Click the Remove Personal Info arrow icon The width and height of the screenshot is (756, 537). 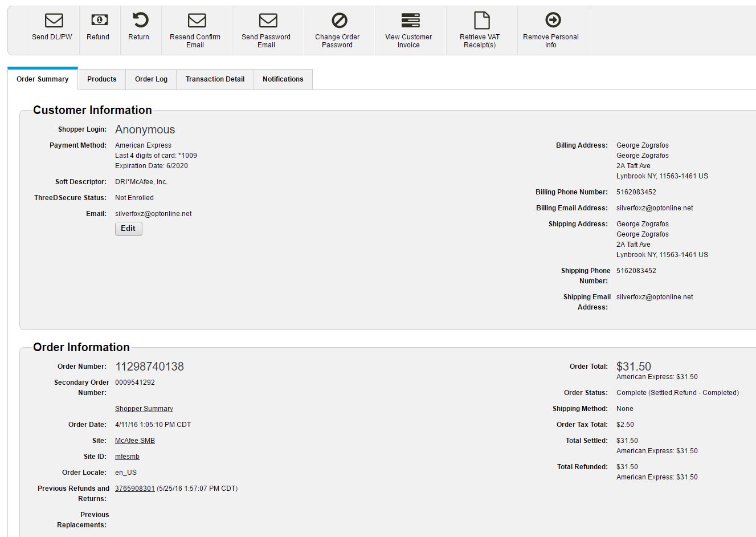pos(553,20)
